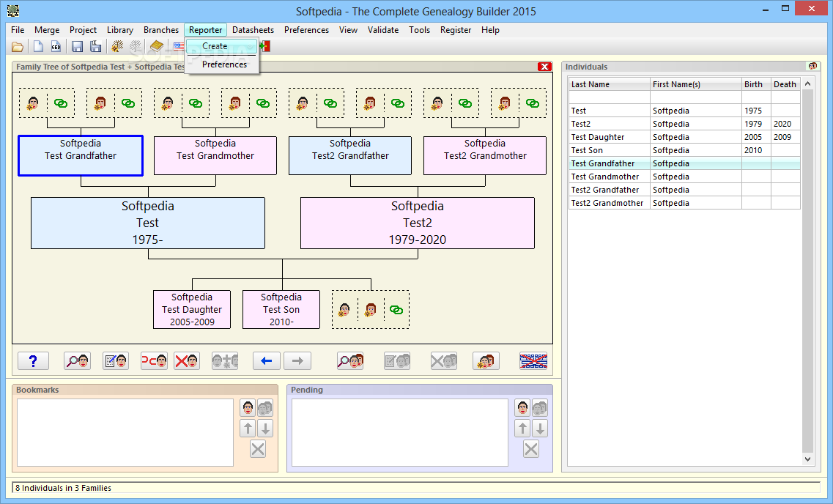Click the Individuals panel corner face icon
Viewport: 833px width, 504px height.
pos(812,66)
